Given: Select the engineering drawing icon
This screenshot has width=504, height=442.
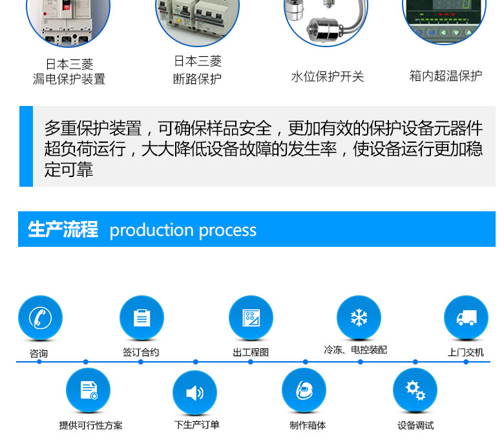Looking at the screenshot, I should 251,318.
